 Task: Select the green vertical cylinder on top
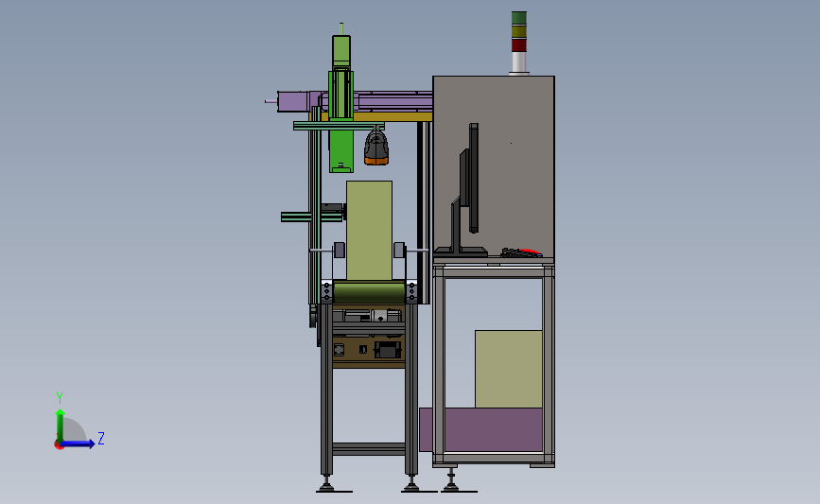click(x=341, y=52)
